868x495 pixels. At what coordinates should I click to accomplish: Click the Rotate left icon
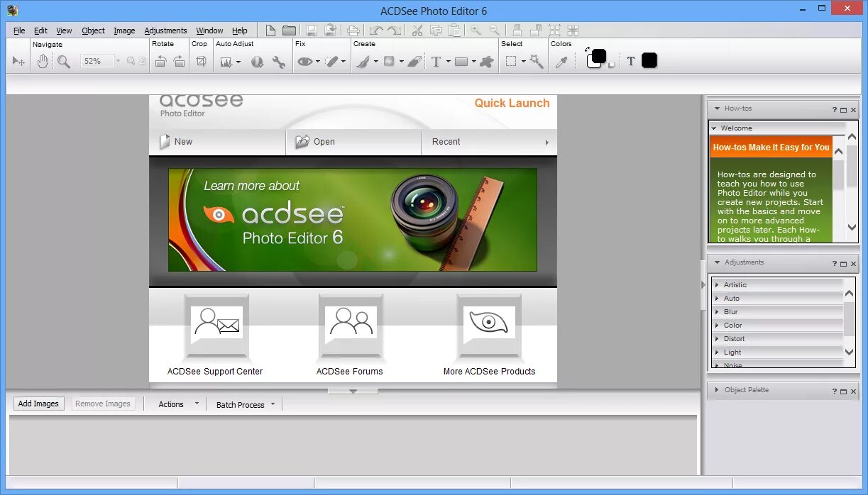[x=161, y=62]
